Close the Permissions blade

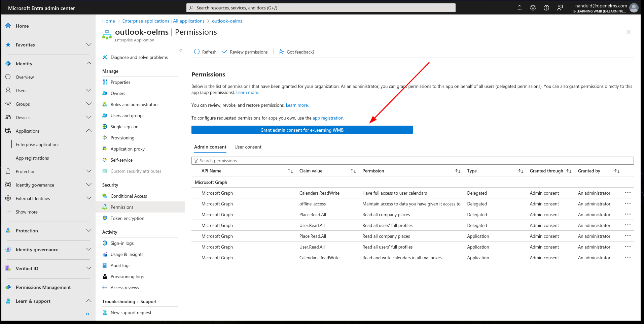pyautogui.click(x=629, y=32)
